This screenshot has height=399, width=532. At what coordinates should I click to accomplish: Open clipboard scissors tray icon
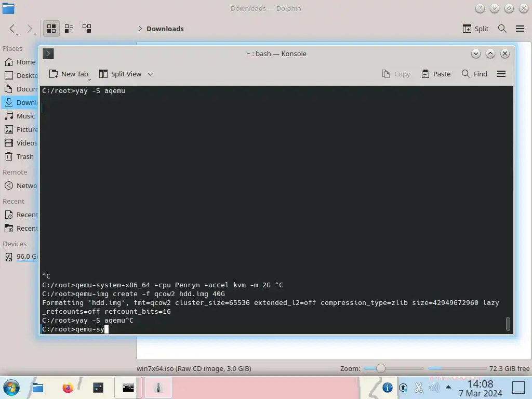419,388
